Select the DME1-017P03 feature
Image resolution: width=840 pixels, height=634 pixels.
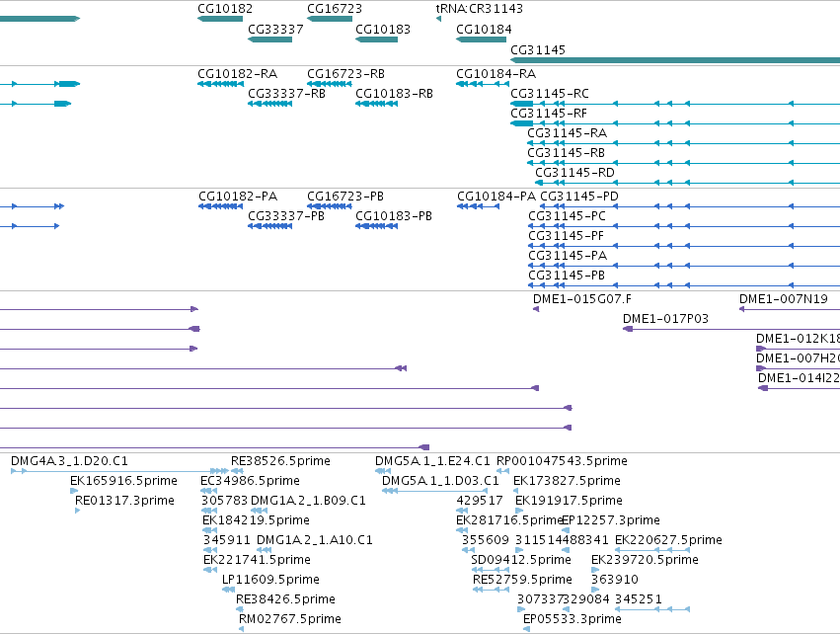731,329
